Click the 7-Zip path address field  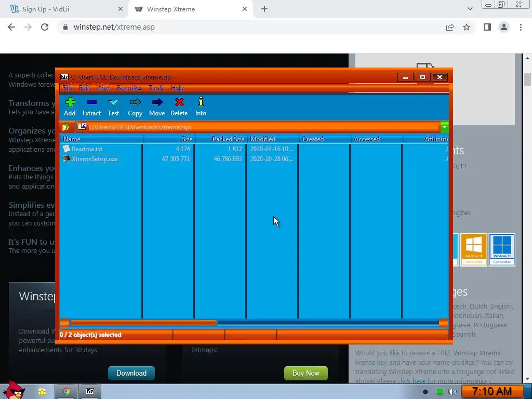[x=258, y=127]
